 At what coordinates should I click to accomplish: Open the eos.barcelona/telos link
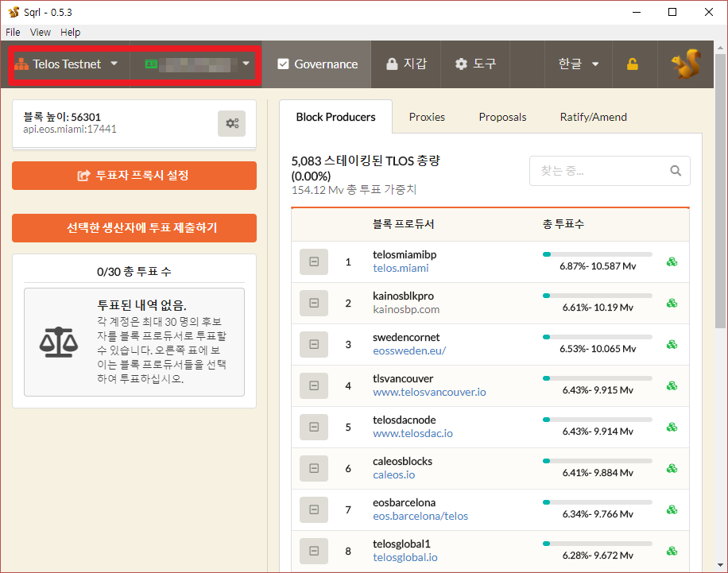(420, 517)
